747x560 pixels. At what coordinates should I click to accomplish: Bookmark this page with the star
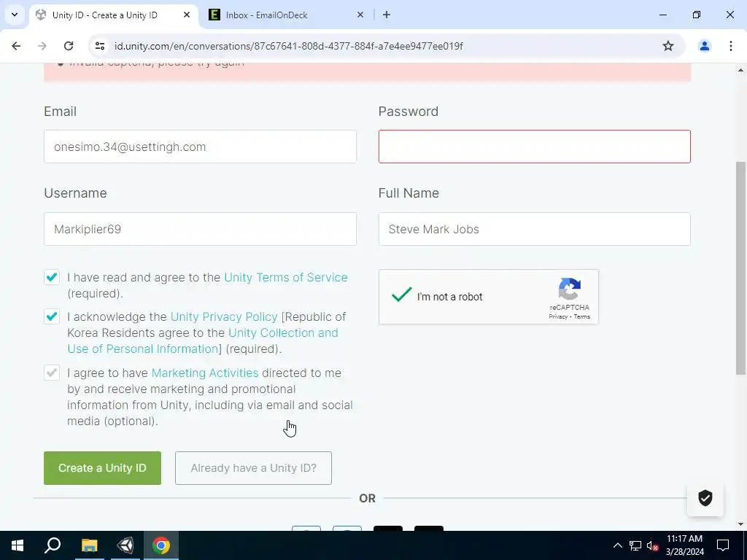tap(668, 46)
